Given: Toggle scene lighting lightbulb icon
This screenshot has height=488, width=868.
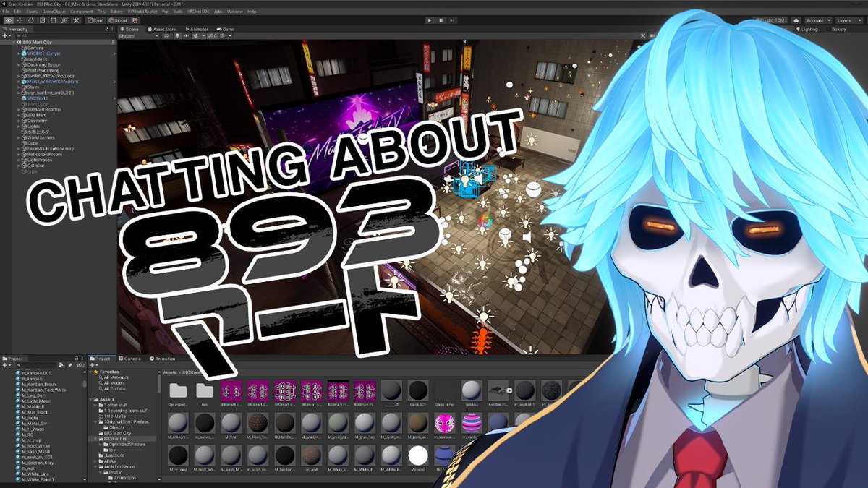Looking at the screenshot, I should click(178, 35).
